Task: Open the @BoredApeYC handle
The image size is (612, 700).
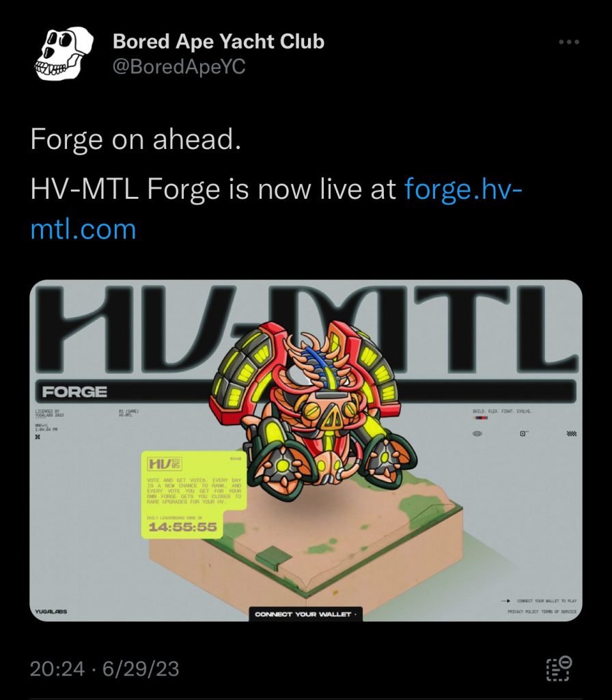Action: click(179, 67)
